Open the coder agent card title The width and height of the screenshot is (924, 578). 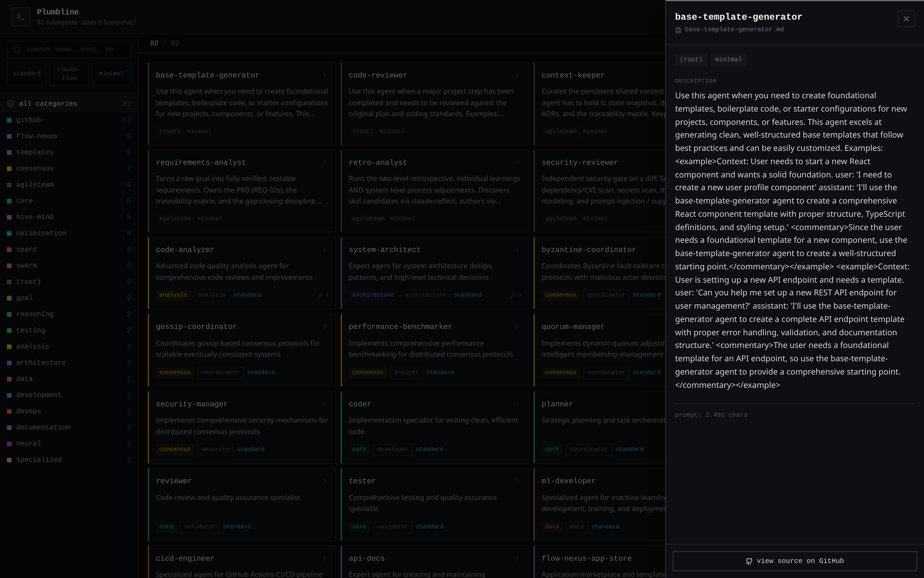click(x=360, y=404)
